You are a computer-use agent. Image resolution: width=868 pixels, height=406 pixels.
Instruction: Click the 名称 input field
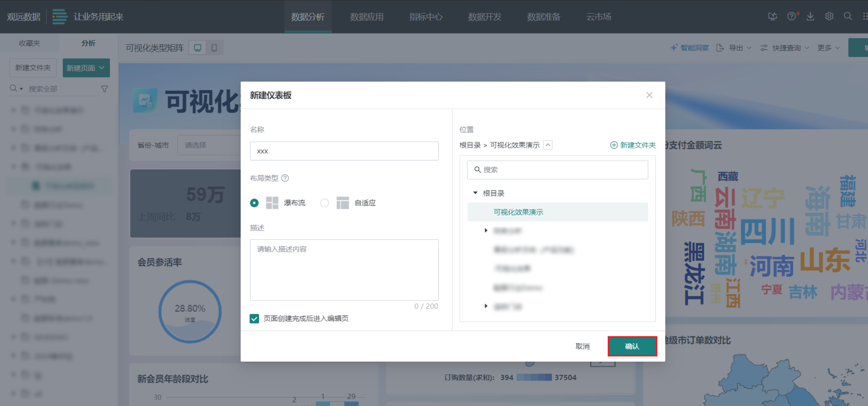coord(344,151)
